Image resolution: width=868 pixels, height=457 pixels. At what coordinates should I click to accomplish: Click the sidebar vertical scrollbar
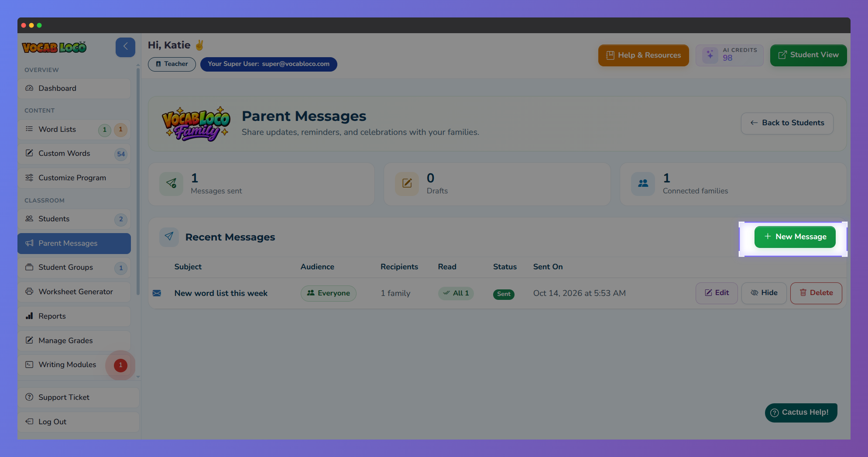[138, 181]
